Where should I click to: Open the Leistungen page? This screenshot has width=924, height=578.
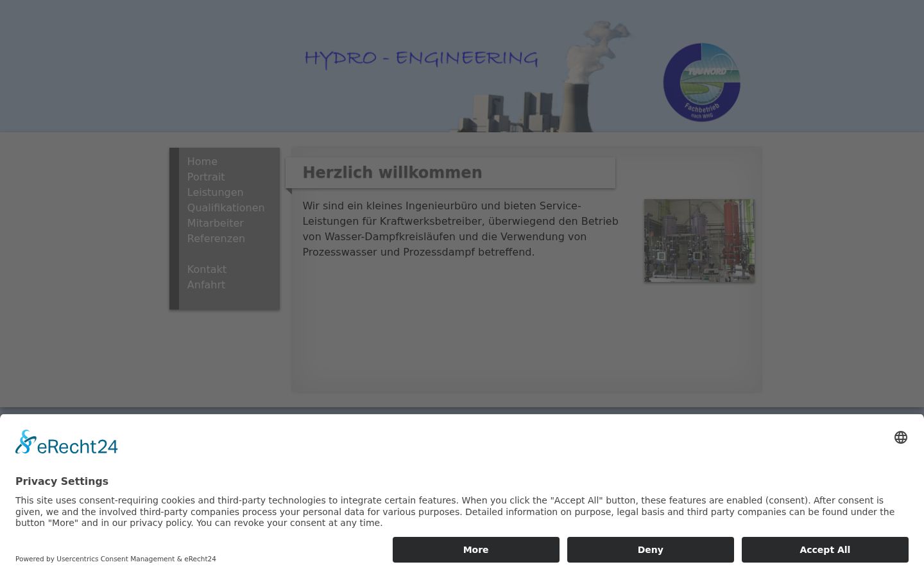click(215, 193)
